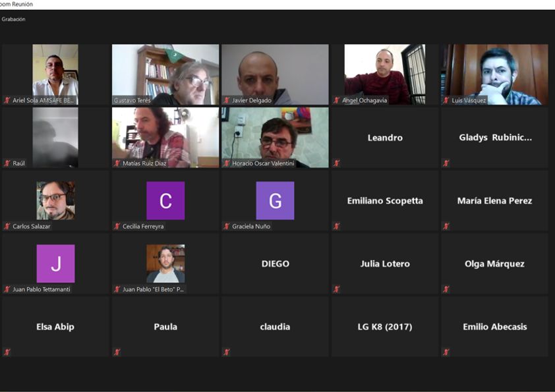Click muted mic icon on Javier Delgado
The width and height of the screenshot is (555, 392).
[227, 100]
